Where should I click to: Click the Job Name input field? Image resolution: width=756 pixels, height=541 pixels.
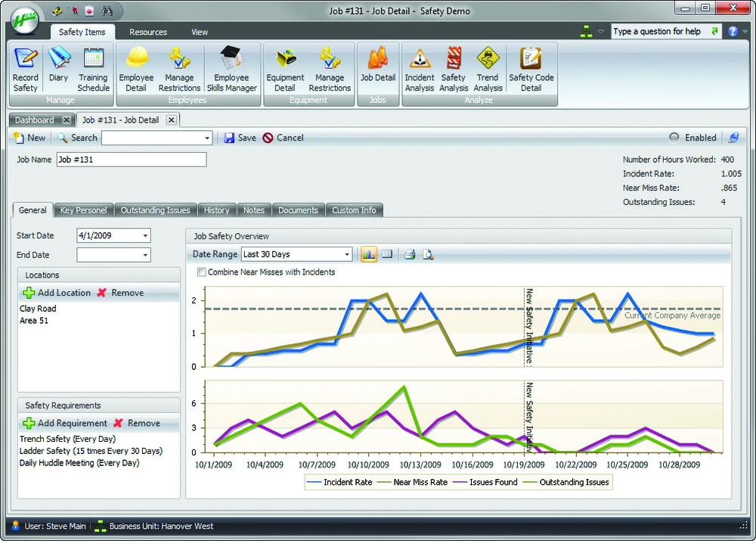[x=132, y=160]
